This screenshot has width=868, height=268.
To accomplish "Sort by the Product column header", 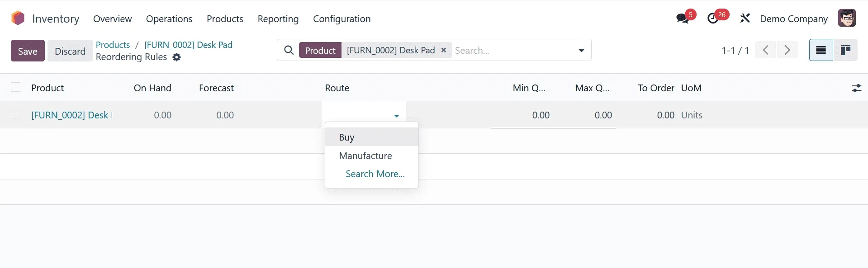I will point(47,88).
